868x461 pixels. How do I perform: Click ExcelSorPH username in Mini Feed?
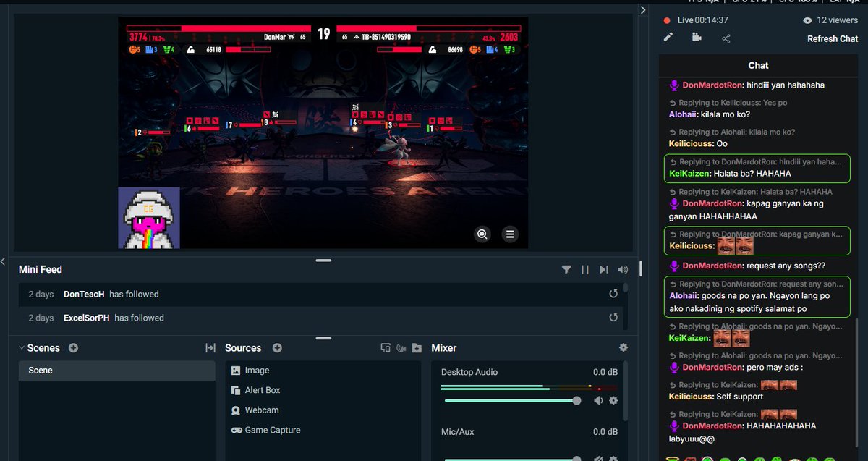(87, 318)
